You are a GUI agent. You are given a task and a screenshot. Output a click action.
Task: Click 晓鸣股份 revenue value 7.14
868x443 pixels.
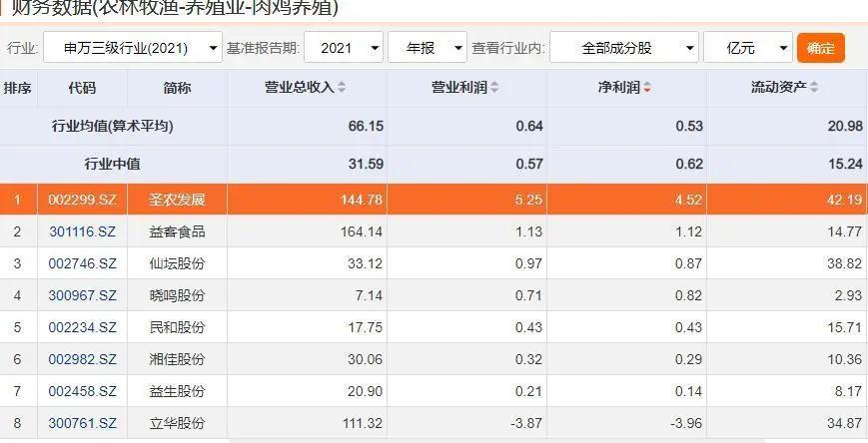[x=370, y=296]
